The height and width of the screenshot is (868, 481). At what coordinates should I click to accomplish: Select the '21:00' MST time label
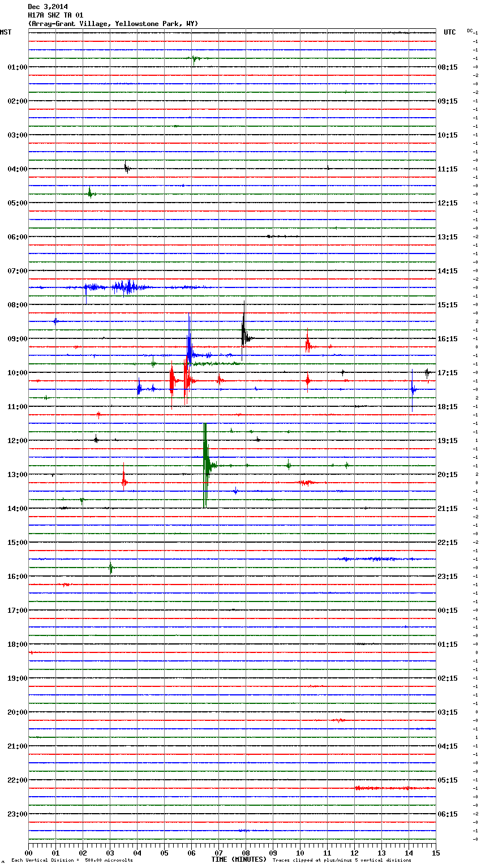coord(18,746)
